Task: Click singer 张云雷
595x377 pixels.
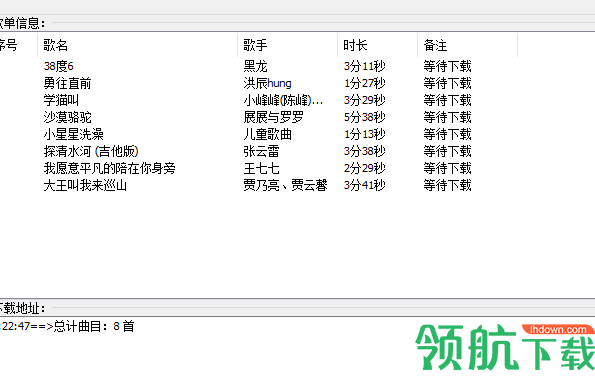Action: coord(261,151)
